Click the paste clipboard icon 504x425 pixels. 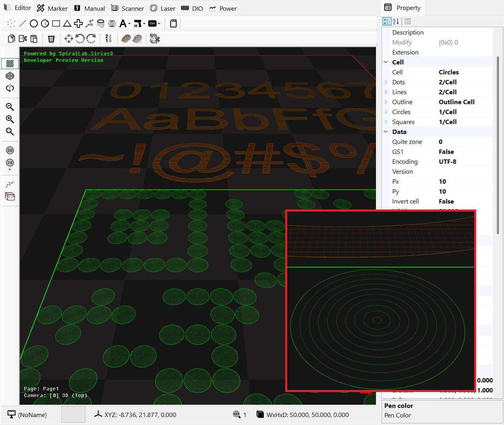[x=34, y=39]
